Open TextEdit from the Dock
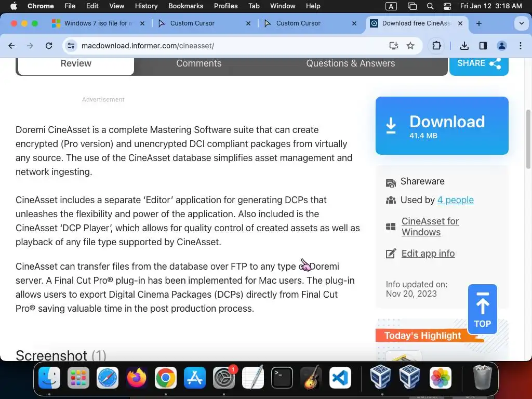532x399 pixels. 253,377
